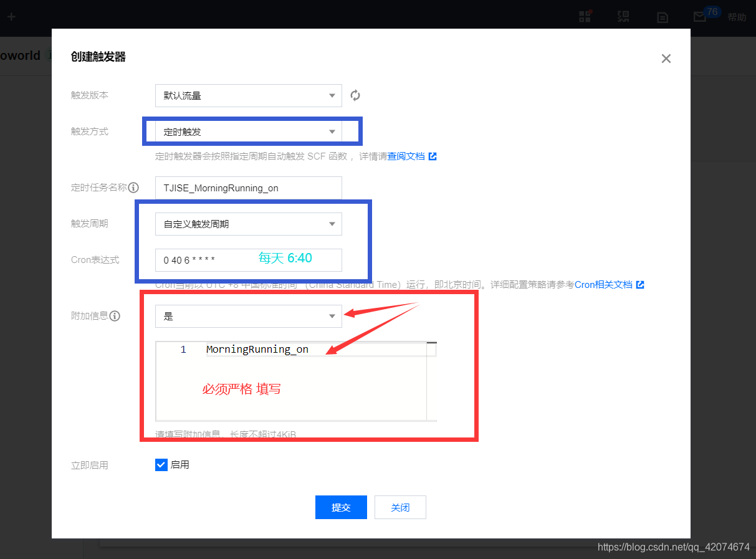The height and width of the screenshot is (559, 756).
Task: Open the mail icon with badge 76
Action: [701, 17]
